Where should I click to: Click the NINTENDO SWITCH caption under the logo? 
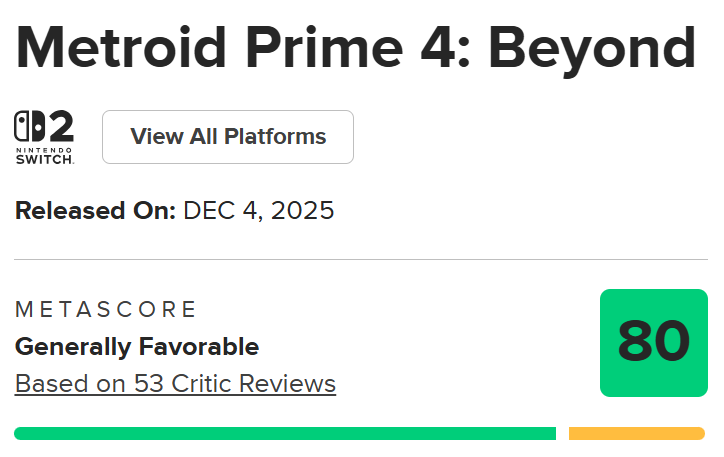(x=44, y=155)
